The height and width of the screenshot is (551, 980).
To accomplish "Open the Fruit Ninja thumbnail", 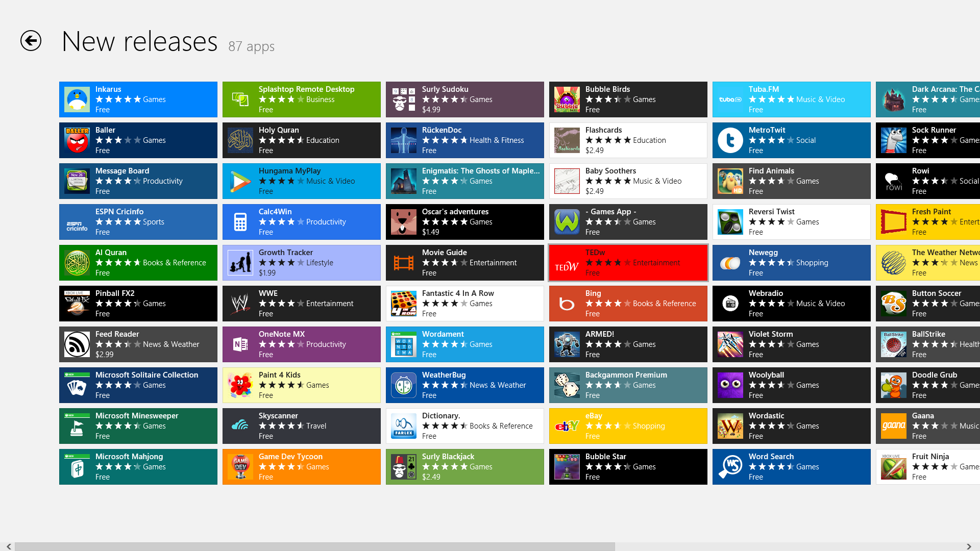I will [x=894, y=467].
